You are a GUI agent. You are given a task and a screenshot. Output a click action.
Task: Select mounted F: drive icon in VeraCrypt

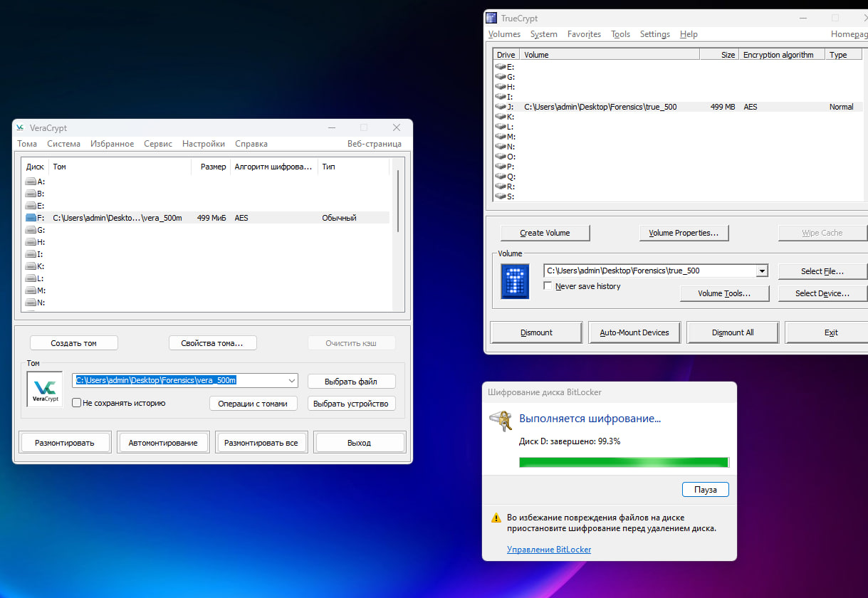31,218
